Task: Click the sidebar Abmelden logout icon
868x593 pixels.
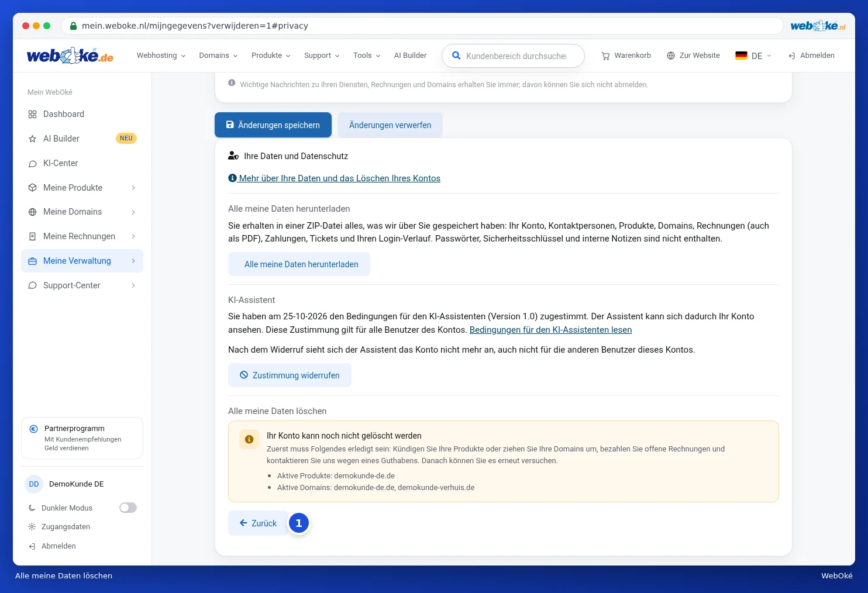Action: (32, 546)
